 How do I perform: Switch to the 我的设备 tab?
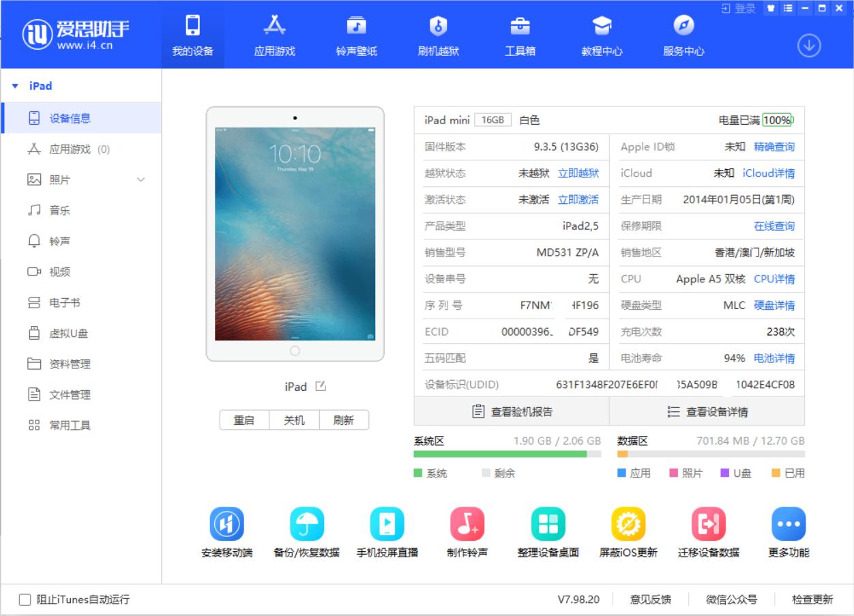[193, 34]
